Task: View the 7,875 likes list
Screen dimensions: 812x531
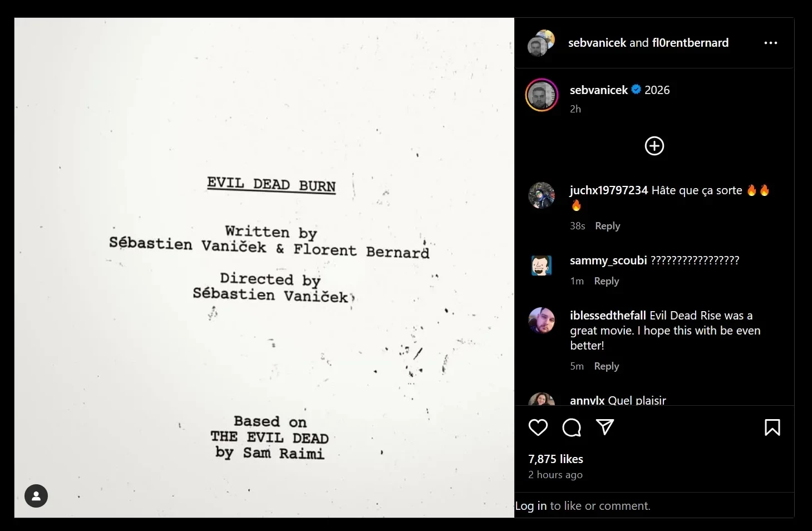Action: tap(555, 459)
